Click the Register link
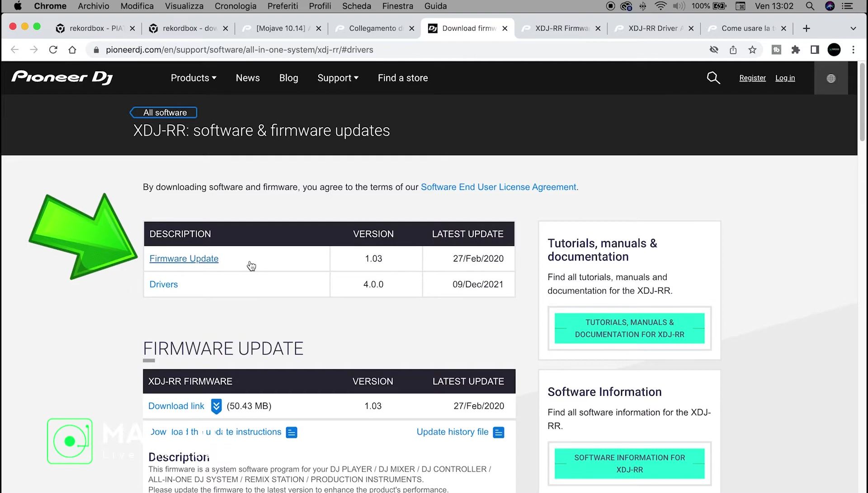Viewport: 868px width, 493px height. pyautogui.click(x=752, y=78)
